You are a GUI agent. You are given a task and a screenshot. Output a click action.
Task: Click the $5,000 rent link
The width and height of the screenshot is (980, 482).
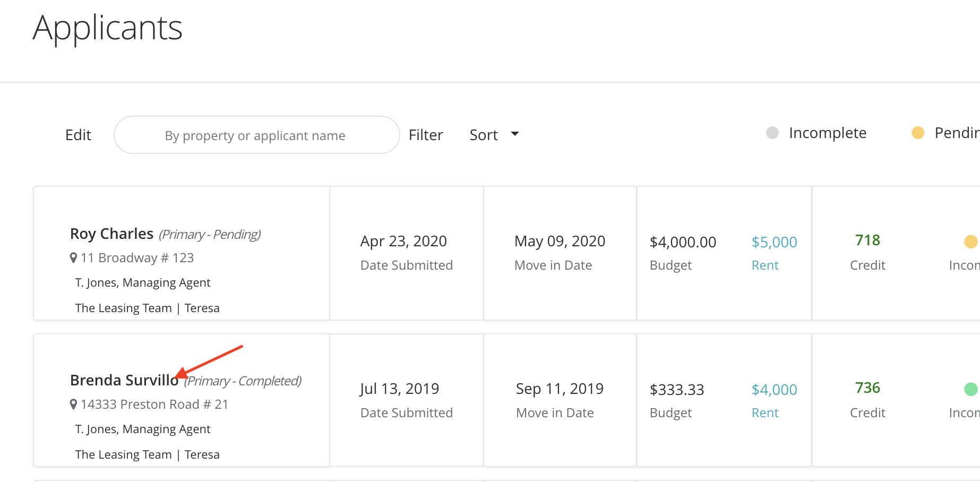774,242
